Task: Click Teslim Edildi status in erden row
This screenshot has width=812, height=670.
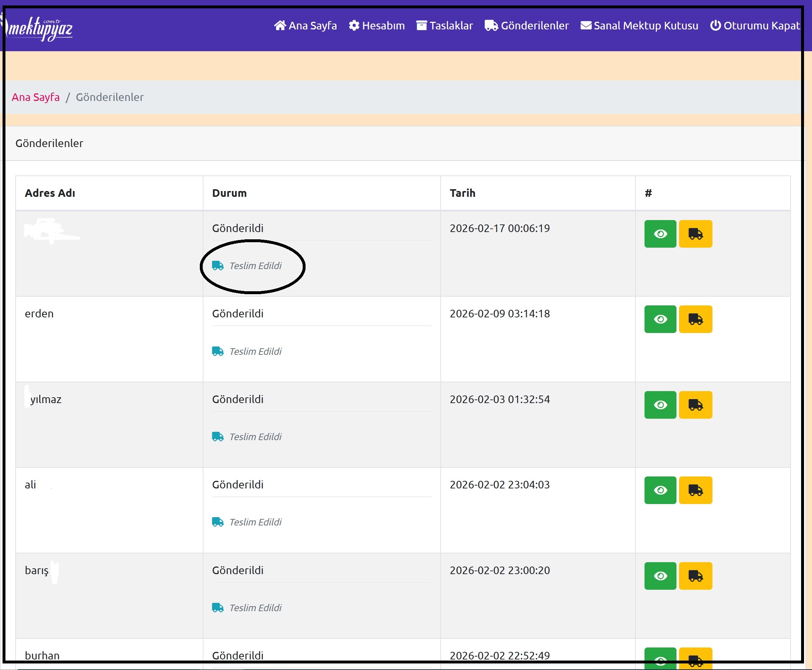Action: coord(255,352)
